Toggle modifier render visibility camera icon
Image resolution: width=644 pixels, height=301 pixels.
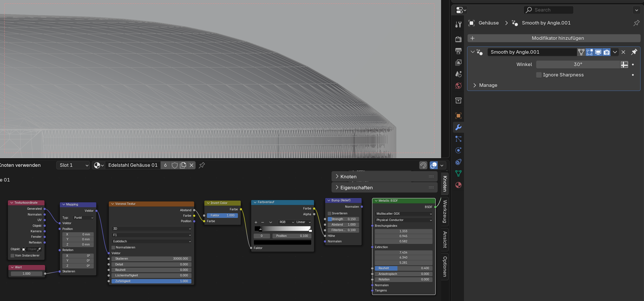tap(606, 52)
